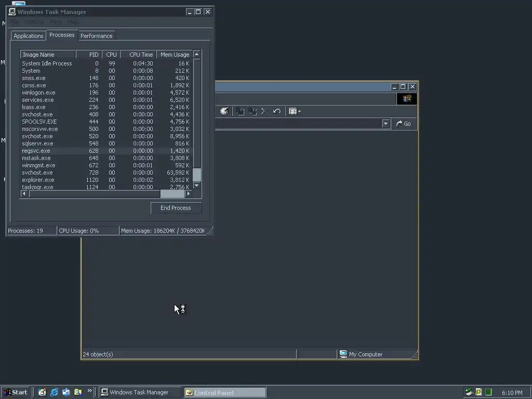The image size is (532, 399).
Task: Launch Outlook Express from quick launch
Action: coord(66,392)
